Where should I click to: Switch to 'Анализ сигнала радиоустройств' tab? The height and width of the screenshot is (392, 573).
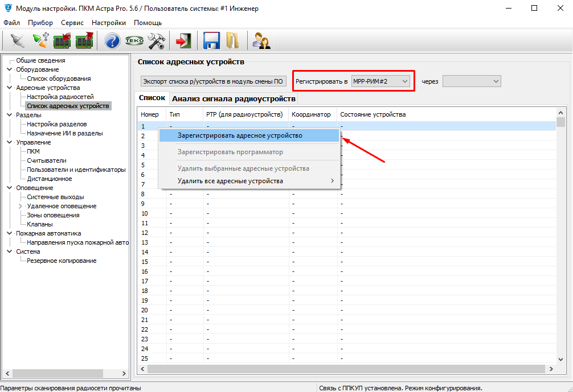[x=234, y=98]
